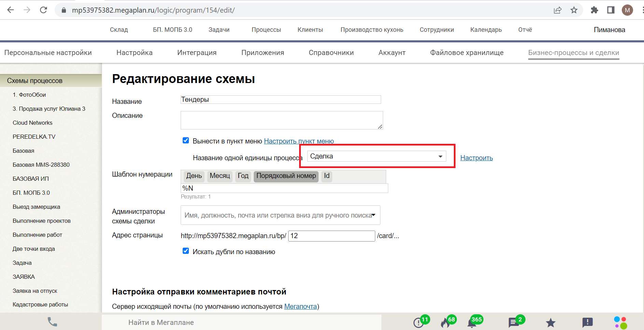This screenshot has height=330, width=644.
Task: Select Выезд замерщика scheme
Action: pyautogui.click(x=36, y=207)
